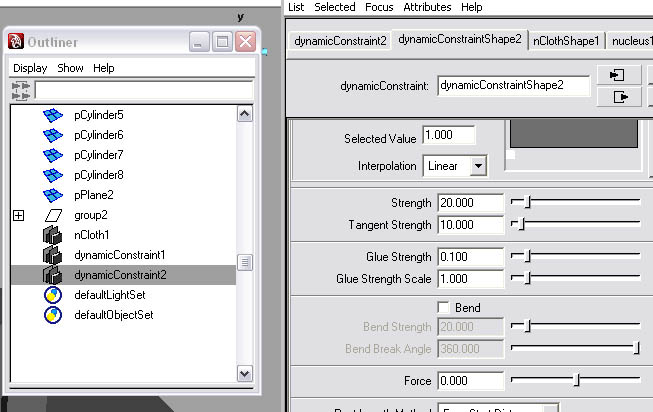Select dynamicConstraint1 in the Outliner
The image size is (653, 412).
tap(120, 255)
